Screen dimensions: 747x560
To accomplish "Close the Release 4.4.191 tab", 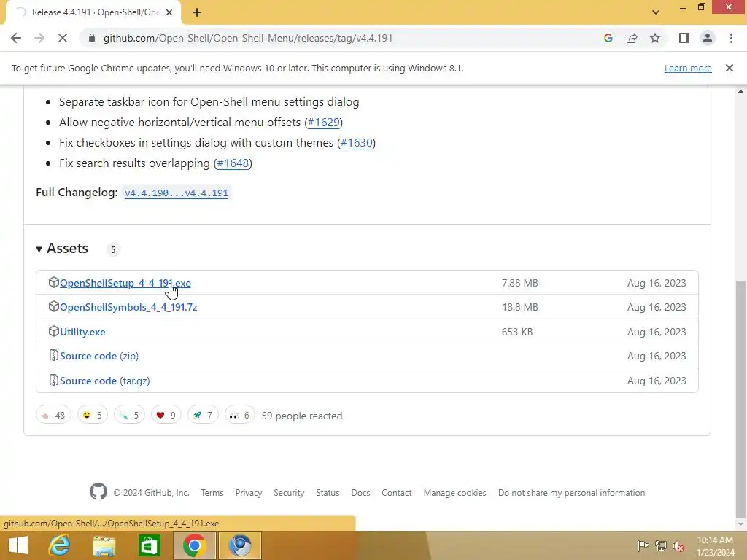I will coord(169,12).
